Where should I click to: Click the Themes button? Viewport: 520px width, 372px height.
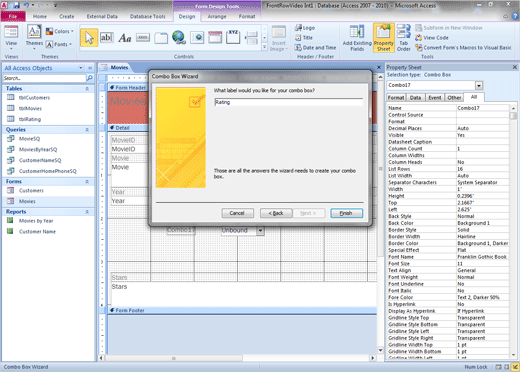tap(34, 37)
